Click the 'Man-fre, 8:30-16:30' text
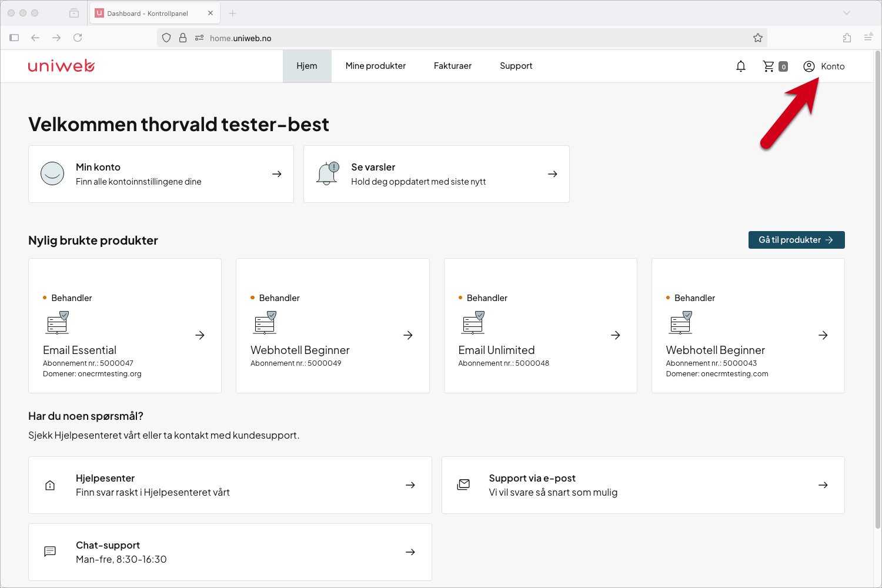Viewport: 882px width, 588px height. point(121,559)
